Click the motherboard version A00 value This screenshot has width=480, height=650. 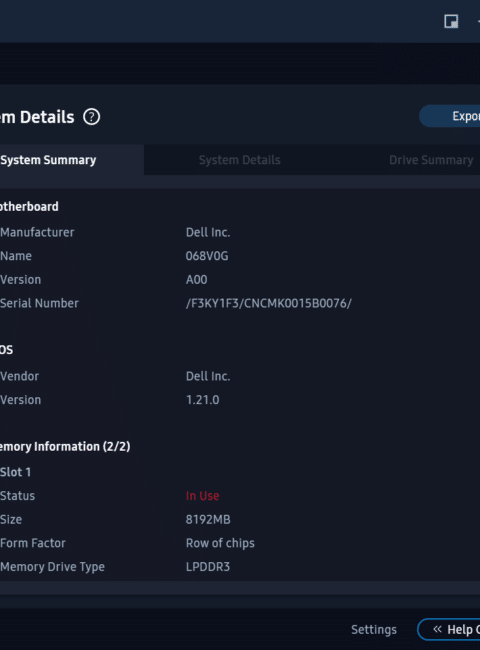tap(196, 280)
